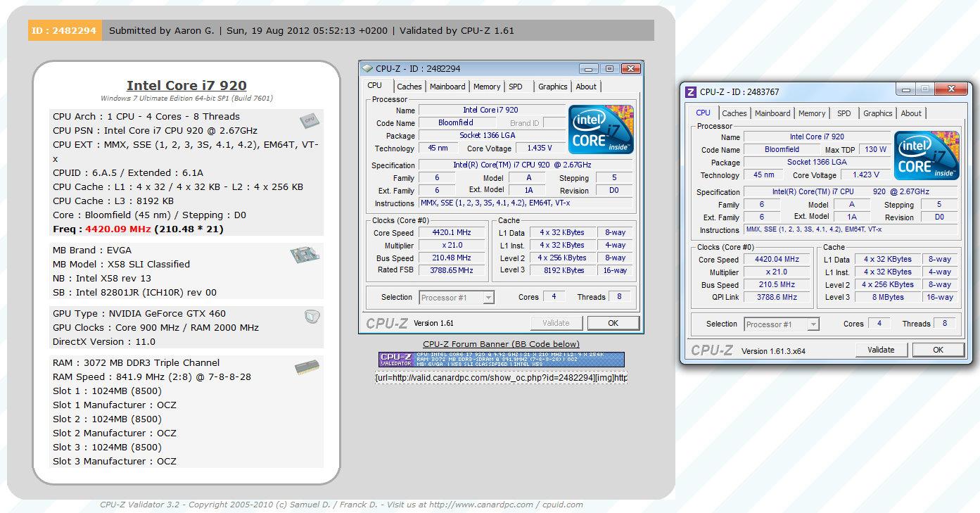Click Intel Core i7 logo in left CPU-Z window
Viewport: 980px width, 513px height.
point(601,129)
